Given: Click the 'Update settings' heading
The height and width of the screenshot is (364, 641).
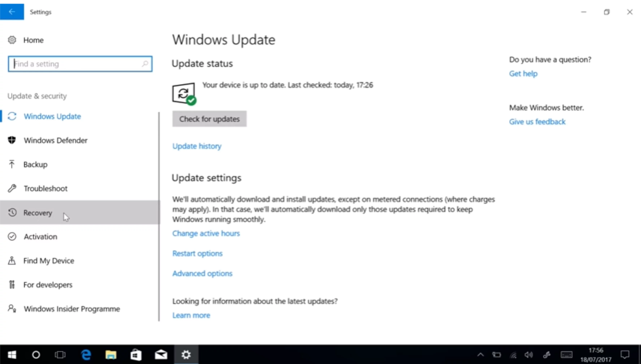Looking at the screenshot, I should point(207,178).
